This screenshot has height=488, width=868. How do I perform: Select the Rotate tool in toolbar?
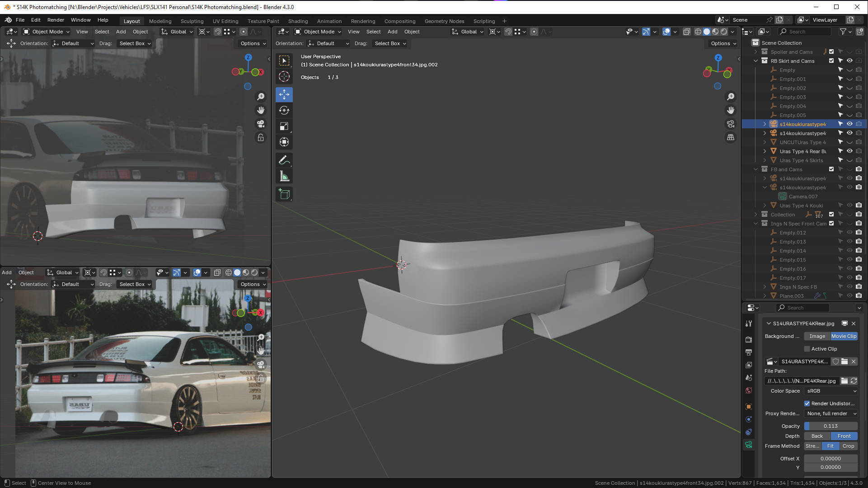(x=284, y=110)
